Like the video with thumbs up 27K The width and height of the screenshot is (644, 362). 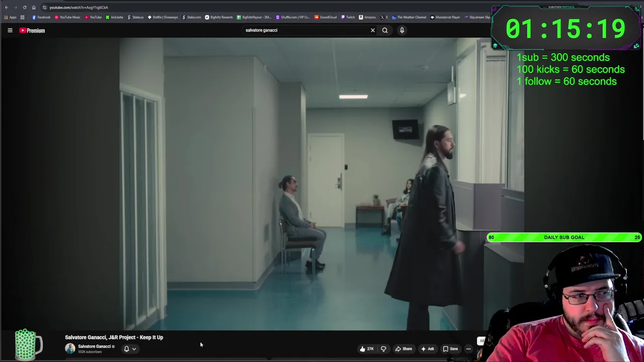(367, 349)
